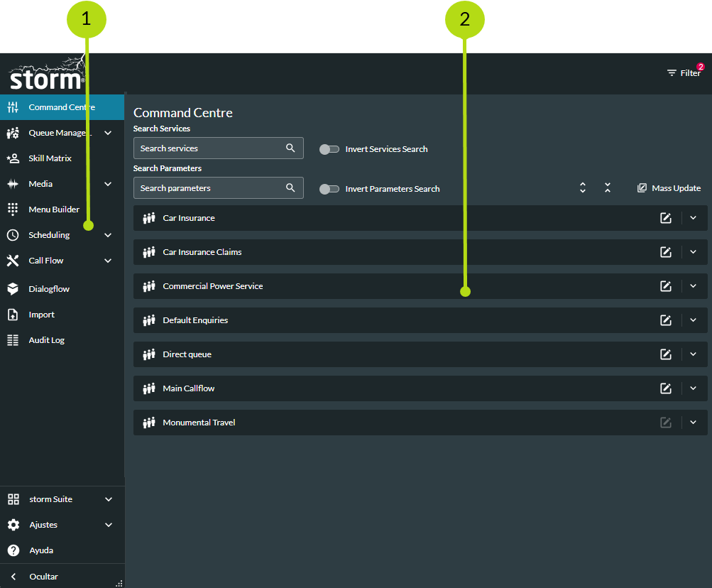Image resolution: width=712 pixels, height=588 pixels.
Task: Expand the Commercial Power Service row
Action: 694,285
